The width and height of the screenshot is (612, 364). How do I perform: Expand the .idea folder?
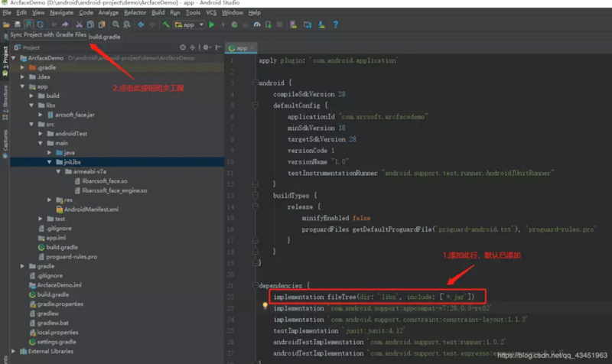coord(22,77)
